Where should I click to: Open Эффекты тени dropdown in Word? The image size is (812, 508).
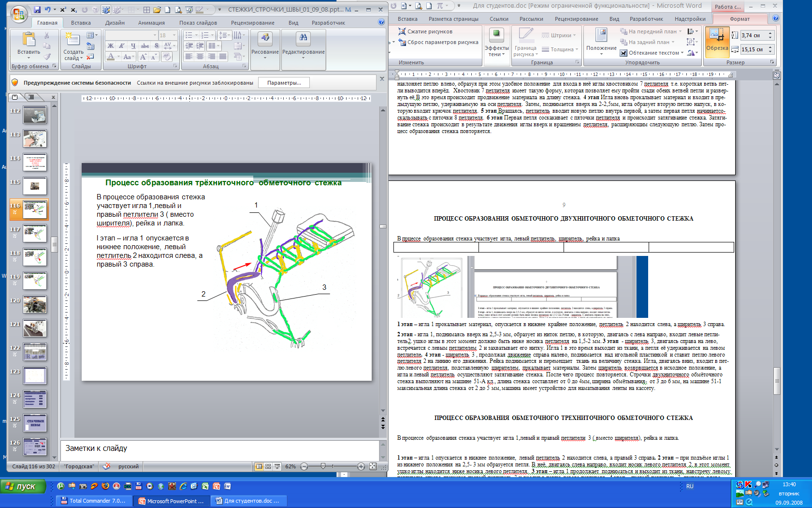point(496,43)
